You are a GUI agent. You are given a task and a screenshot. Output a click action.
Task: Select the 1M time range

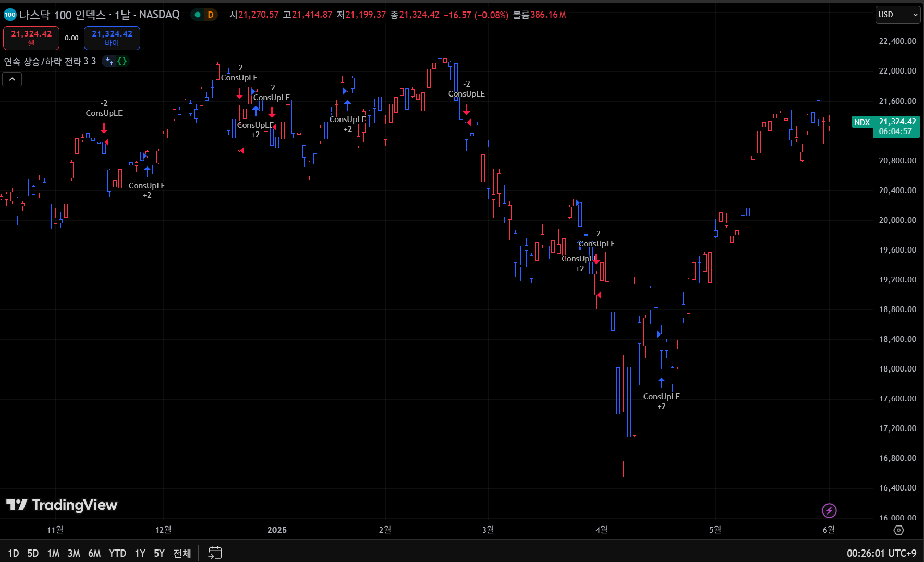pos(53,553)
